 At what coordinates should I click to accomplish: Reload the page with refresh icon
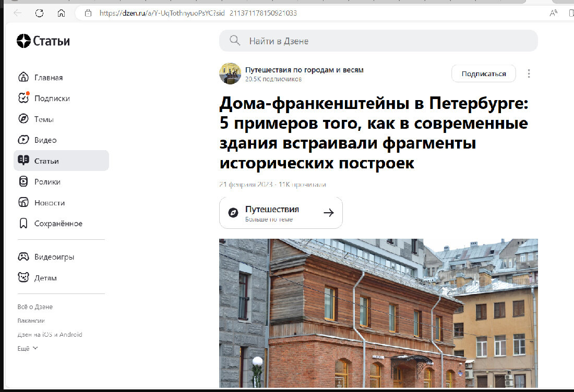(x=39, y=13)
